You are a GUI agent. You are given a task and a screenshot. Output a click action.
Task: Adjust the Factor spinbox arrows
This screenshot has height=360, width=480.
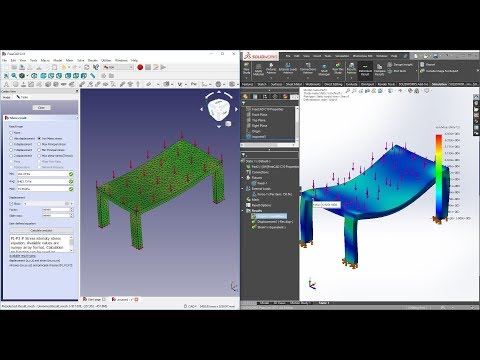72,210
